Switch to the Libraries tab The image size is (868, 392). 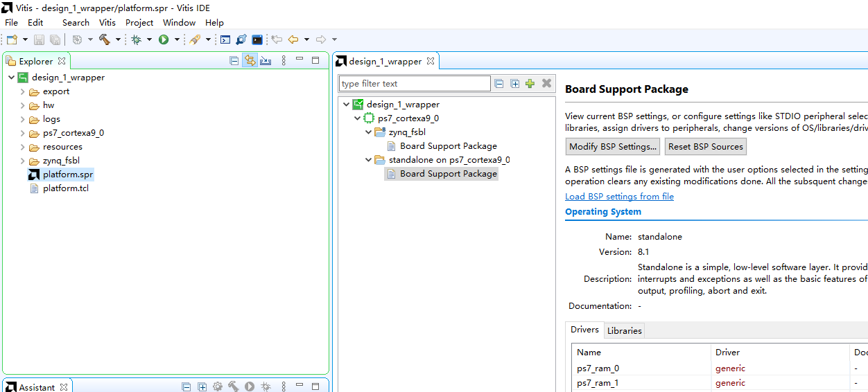pyautogui.click(x=625, y=330)
